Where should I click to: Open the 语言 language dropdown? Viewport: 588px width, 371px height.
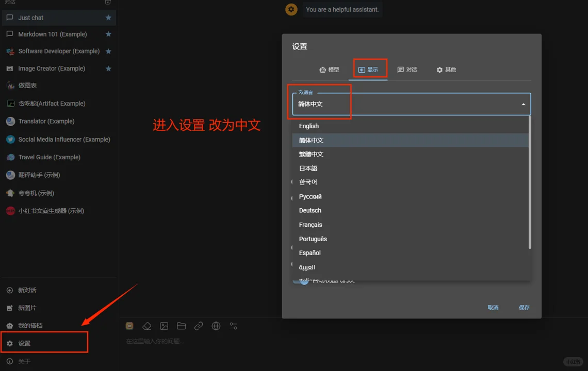pyautogui.click(x=410, y=104)
